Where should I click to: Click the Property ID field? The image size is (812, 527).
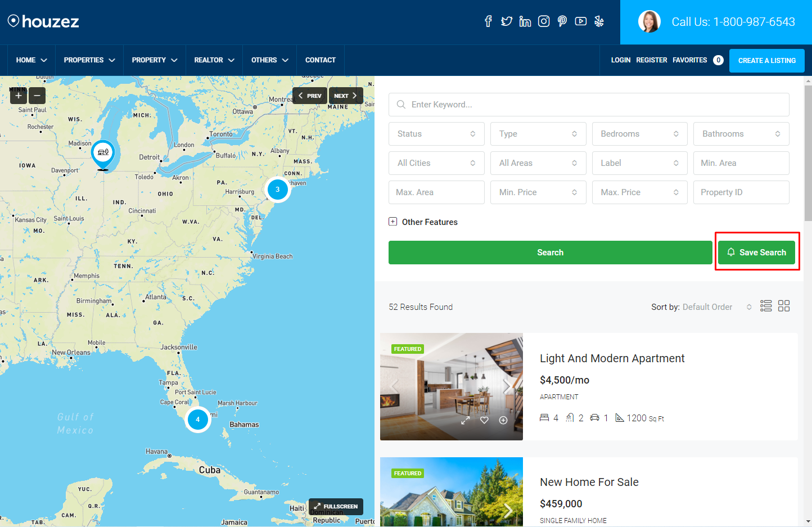741,192
